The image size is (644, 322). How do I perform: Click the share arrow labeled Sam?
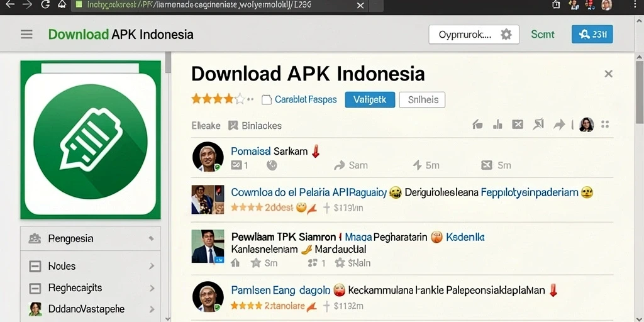coord(339,165)
